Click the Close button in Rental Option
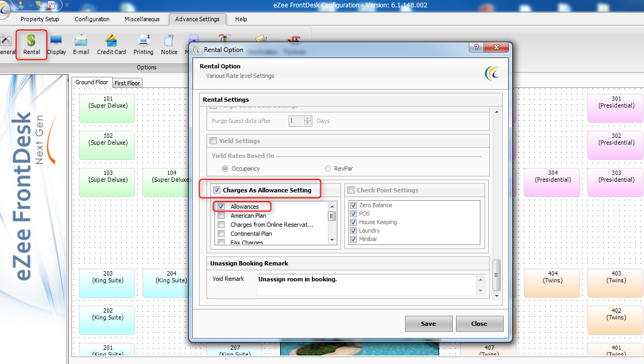This screenshot has width=644, height=364. (x=479, y=324)
